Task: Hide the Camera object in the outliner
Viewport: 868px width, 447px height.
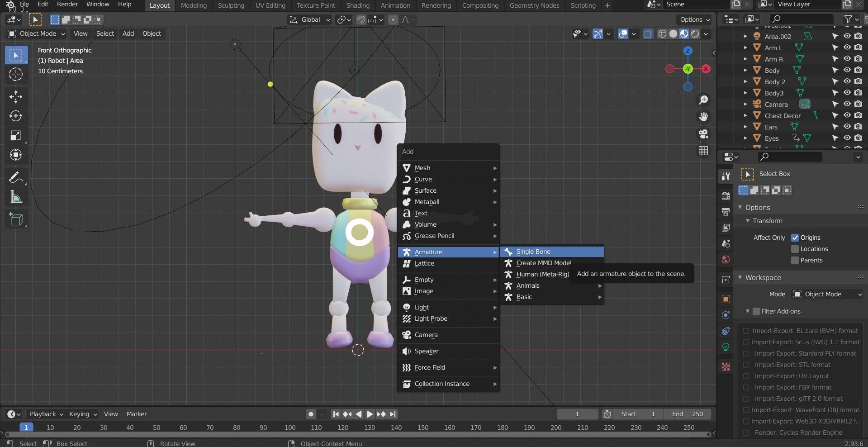Action: [x=847, y=104]
